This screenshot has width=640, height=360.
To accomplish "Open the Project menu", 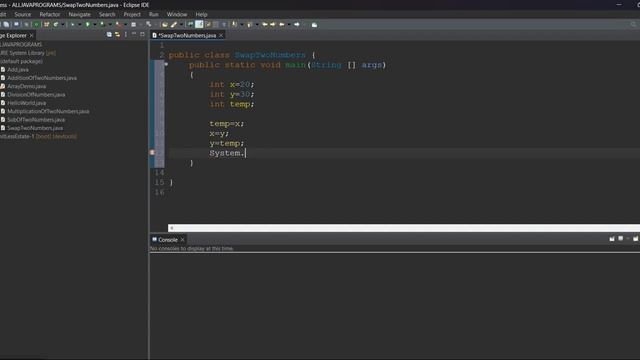I will [132, 14].
